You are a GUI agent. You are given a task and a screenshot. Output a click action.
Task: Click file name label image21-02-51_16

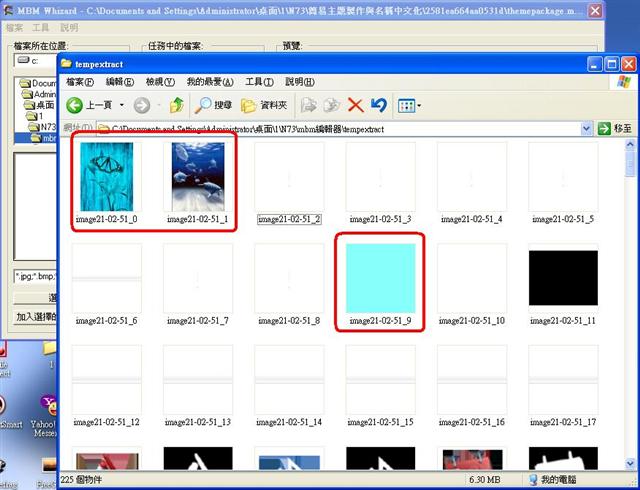[x=472, y=422]
